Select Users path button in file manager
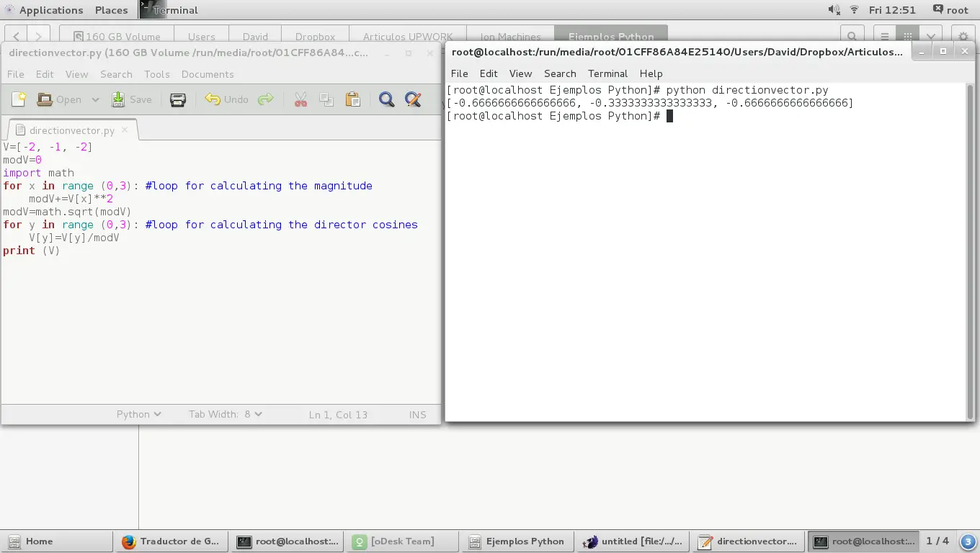The image size is (980, 553). click(x=202, y=36)
